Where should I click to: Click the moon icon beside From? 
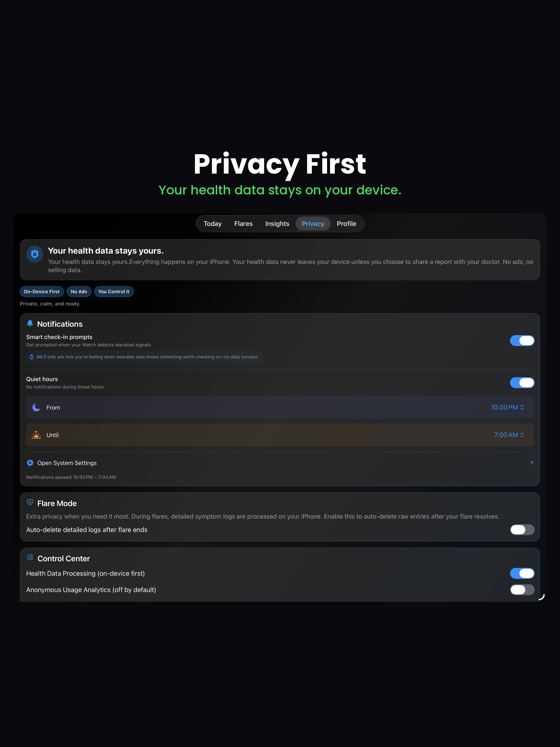click(36, 407)
